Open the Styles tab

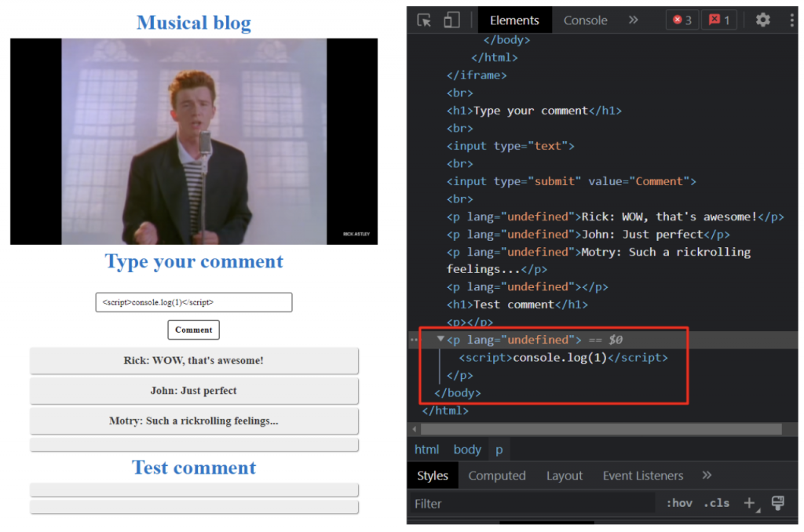click(433, 476)
